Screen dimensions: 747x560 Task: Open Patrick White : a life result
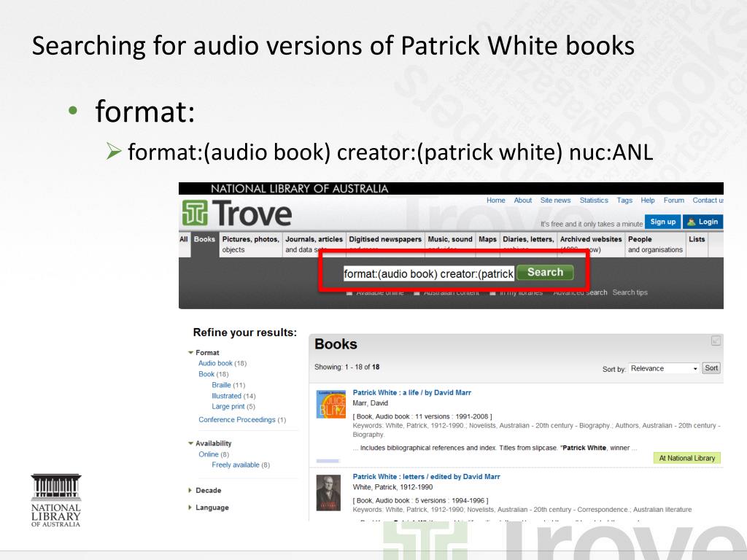tap(411, 393)
